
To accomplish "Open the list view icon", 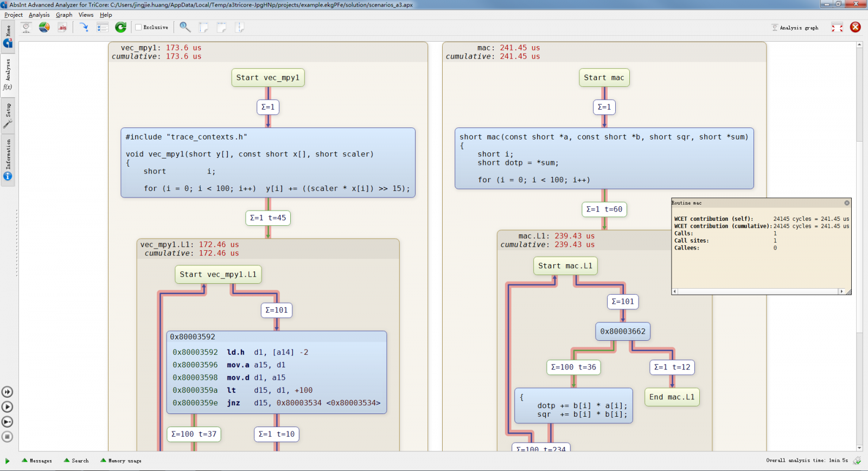I will [x=103, y=27].
